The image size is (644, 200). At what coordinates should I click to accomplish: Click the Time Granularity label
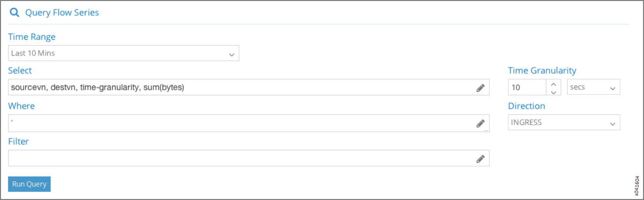[542, 71]
